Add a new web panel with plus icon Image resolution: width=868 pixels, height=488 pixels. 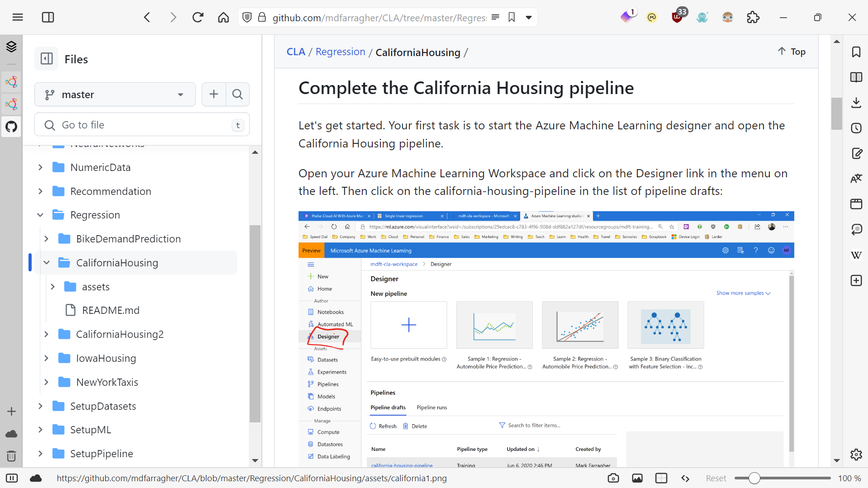(11, 411)
